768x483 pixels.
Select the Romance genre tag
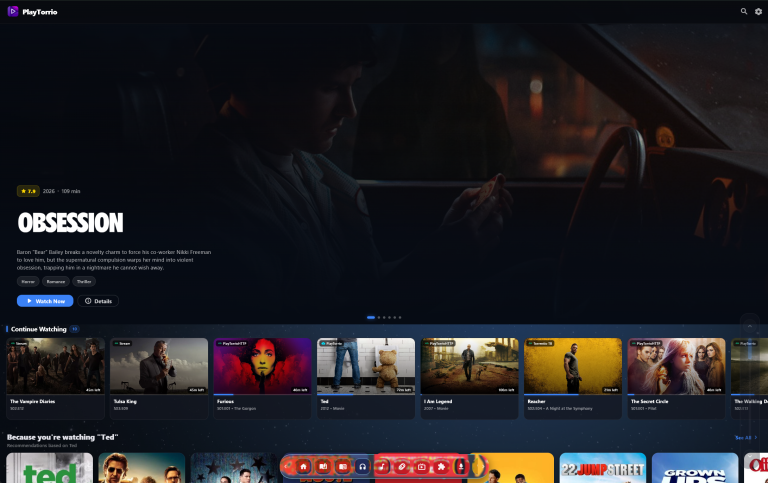pyautogui.click(x=56, y=281)
